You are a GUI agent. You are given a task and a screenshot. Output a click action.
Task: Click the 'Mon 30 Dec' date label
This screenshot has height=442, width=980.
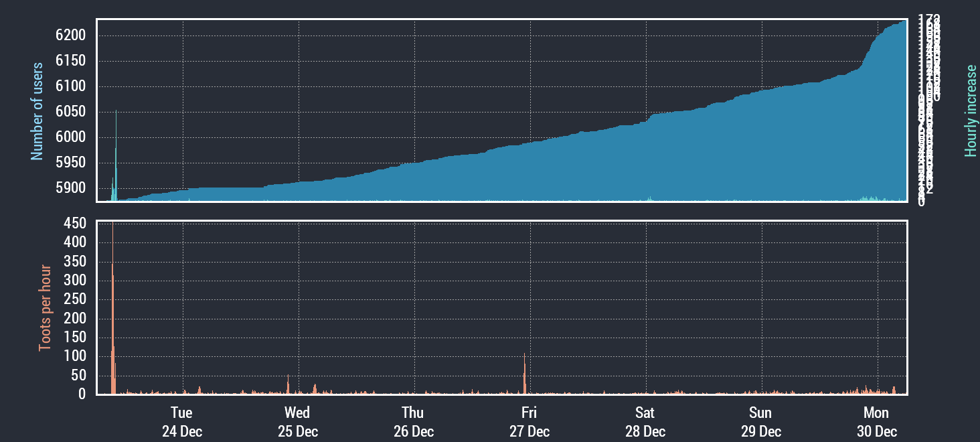[x=876, y=422]
